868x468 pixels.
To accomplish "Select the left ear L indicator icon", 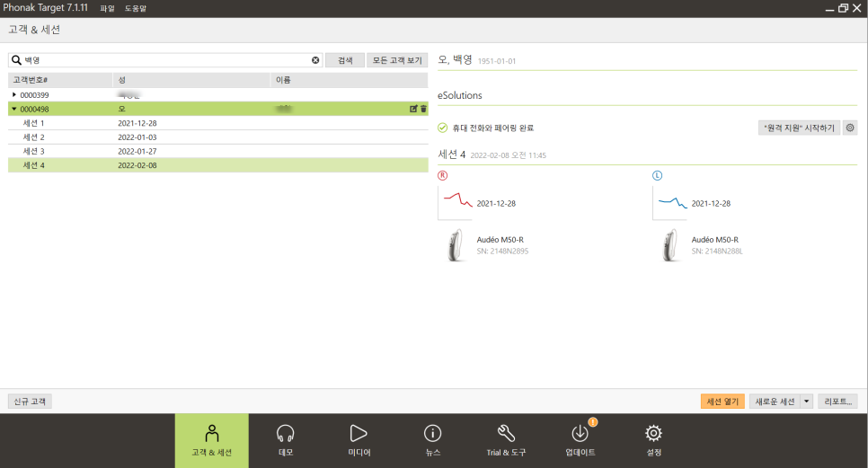I will coord(657,175).
